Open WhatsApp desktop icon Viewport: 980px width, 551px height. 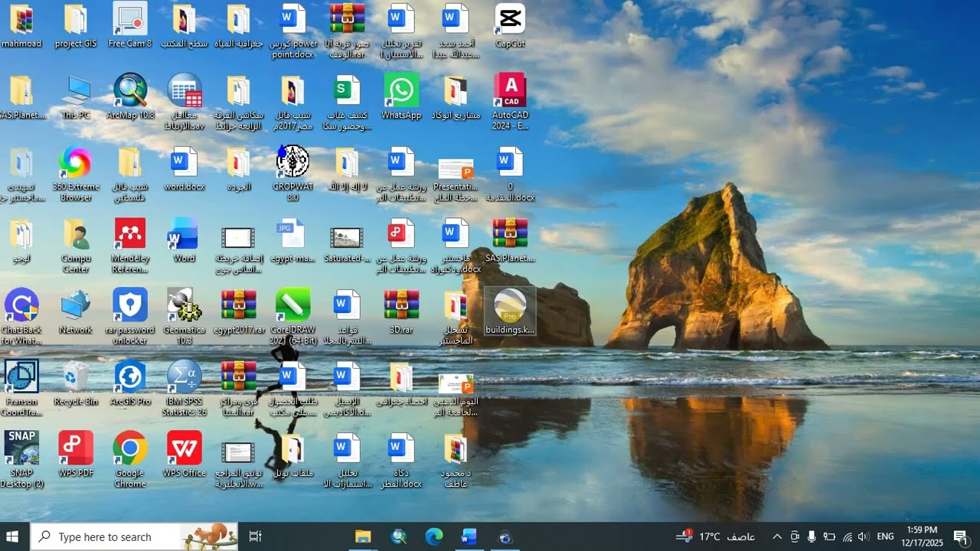(401, 96)
